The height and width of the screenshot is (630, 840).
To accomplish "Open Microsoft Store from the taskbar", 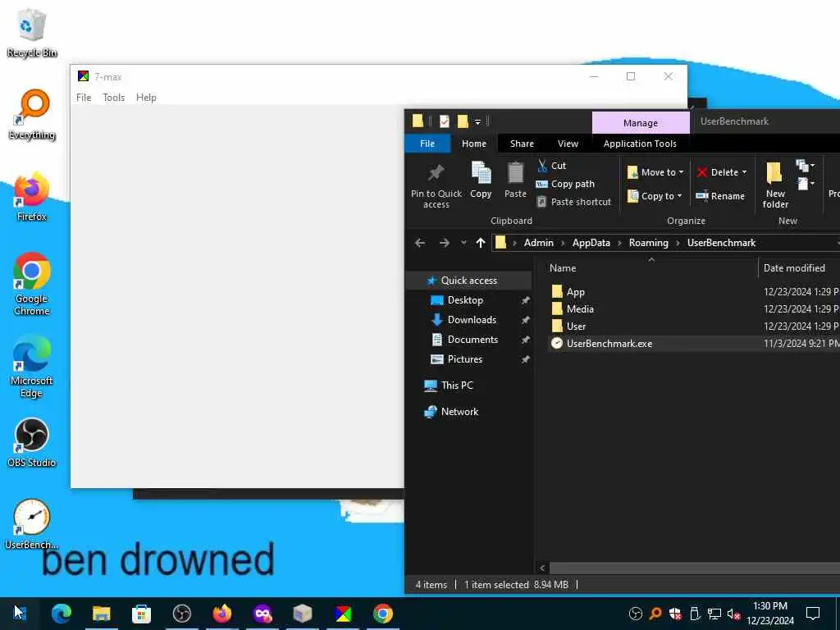I will [x=141, y=614].
